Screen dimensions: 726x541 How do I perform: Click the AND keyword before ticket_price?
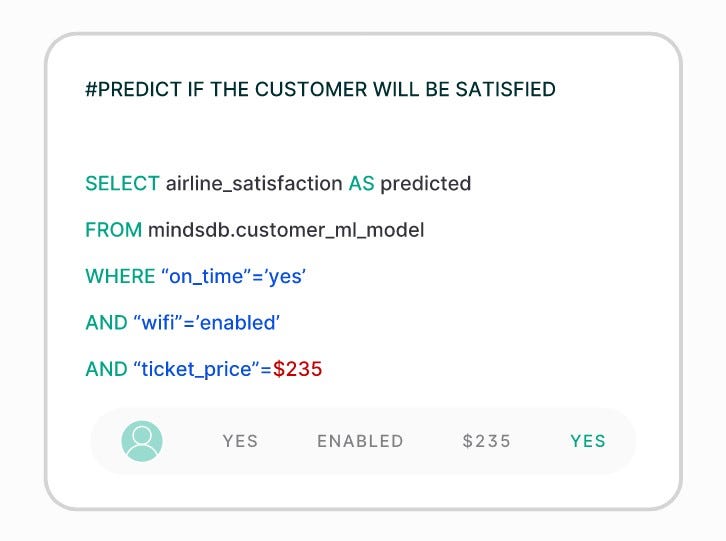point(106,369)
